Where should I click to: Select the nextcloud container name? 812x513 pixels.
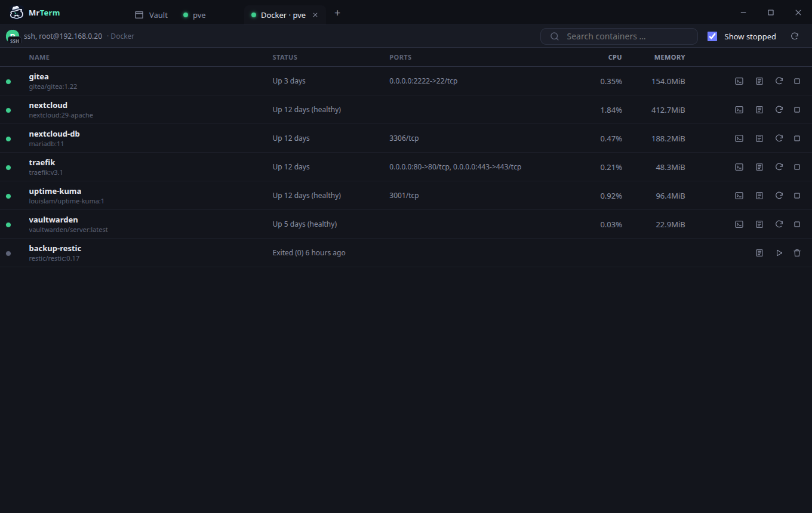click(48, 105)
